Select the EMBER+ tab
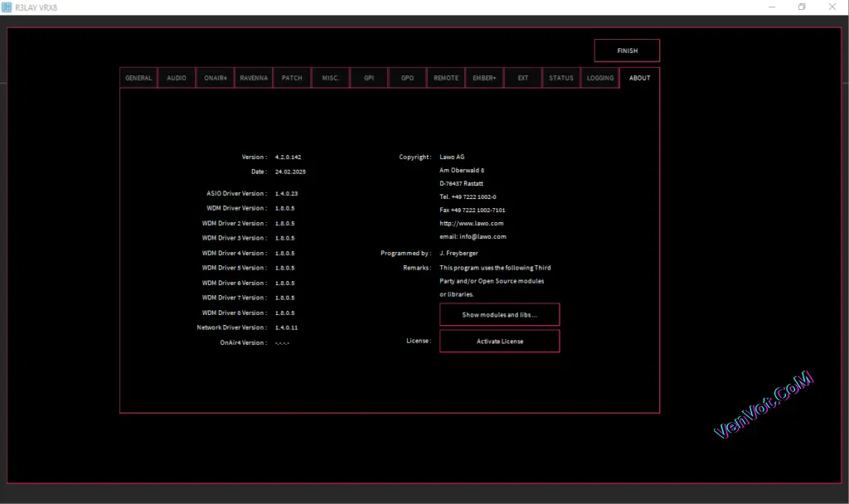Viewport: 849px width, 504px height. click(484, 78)
